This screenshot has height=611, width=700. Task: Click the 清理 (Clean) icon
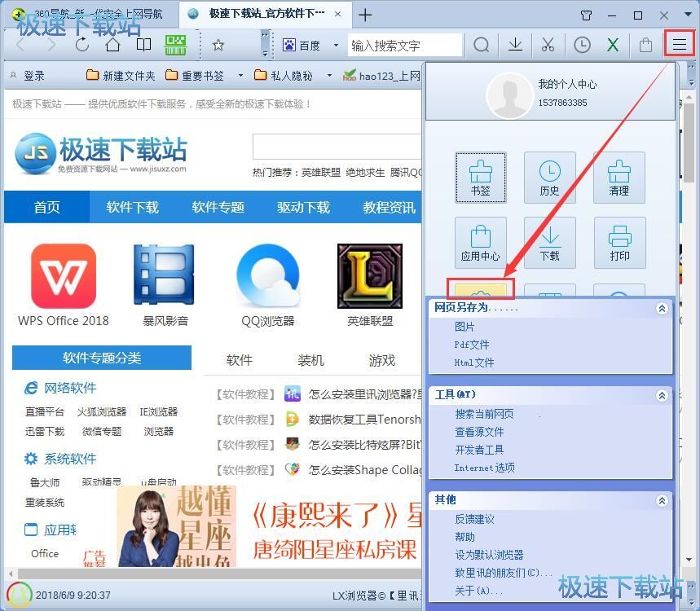pos(619,178)
